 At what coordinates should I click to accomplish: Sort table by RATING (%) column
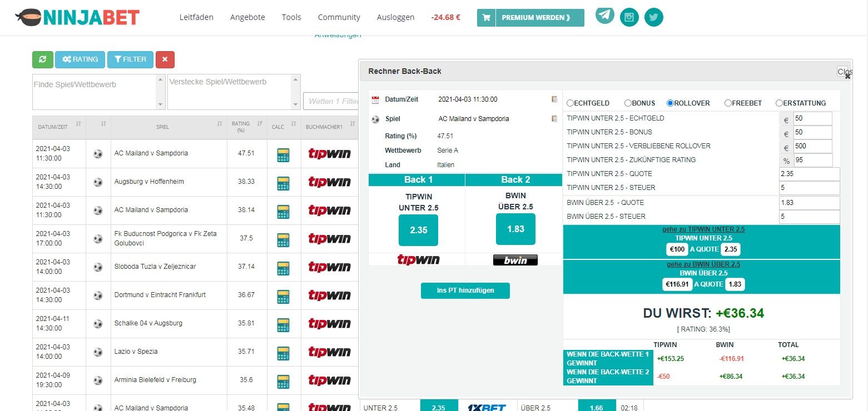(x=247, y=127)
